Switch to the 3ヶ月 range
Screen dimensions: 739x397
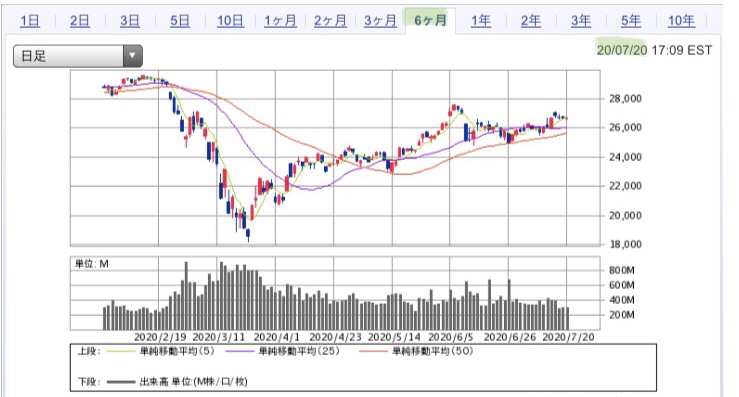[380, 21]
